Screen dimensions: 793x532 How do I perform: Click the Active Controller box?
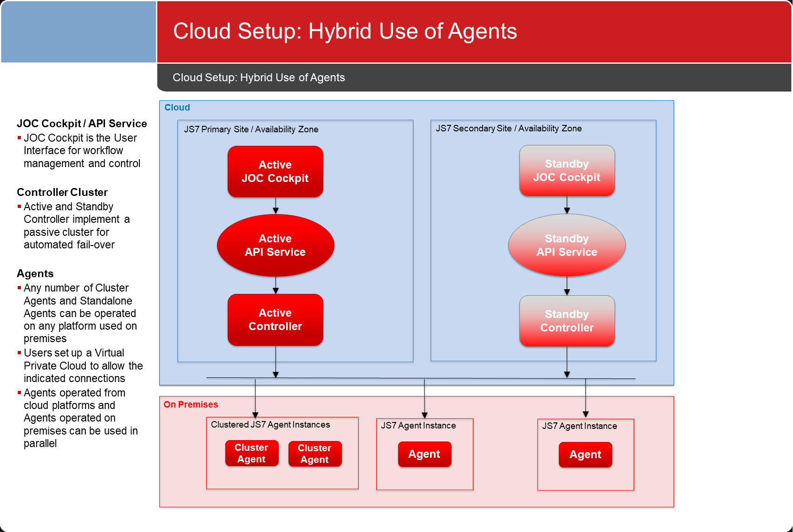click(x=275, y=320)
